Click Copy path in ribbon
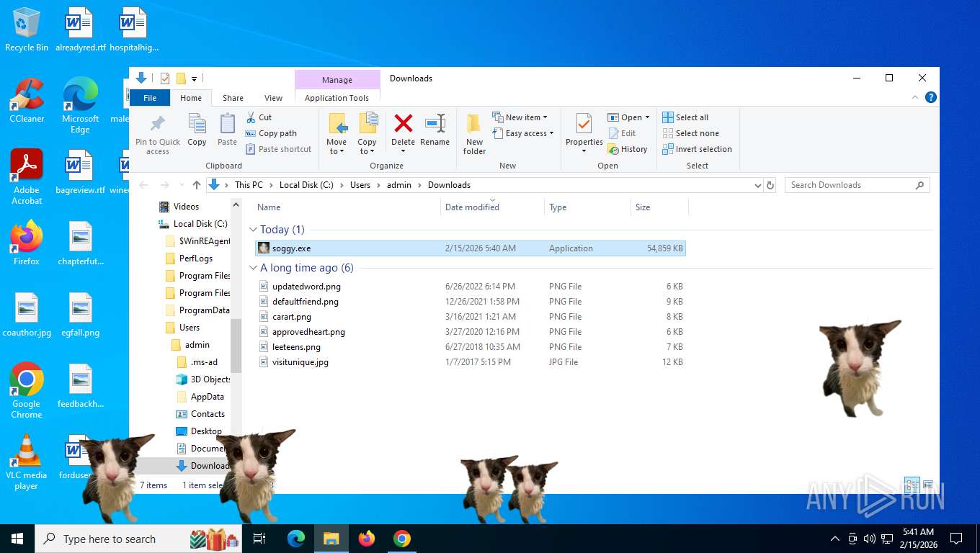Screen dimensions: 980x553 tap(271, 133)
